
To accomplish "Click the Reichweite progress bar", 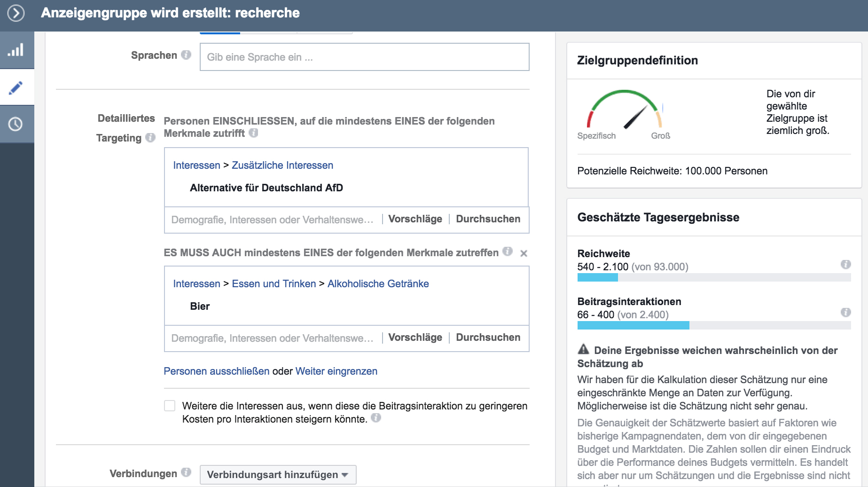I will coord(714,278).
